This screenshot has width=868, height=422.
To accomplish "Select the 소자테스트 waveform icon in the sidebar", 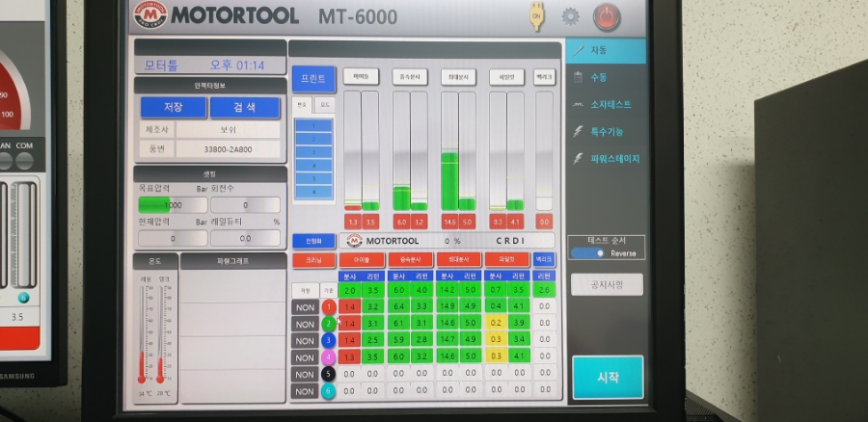I will pyautogui.click(x=579, y=104).
